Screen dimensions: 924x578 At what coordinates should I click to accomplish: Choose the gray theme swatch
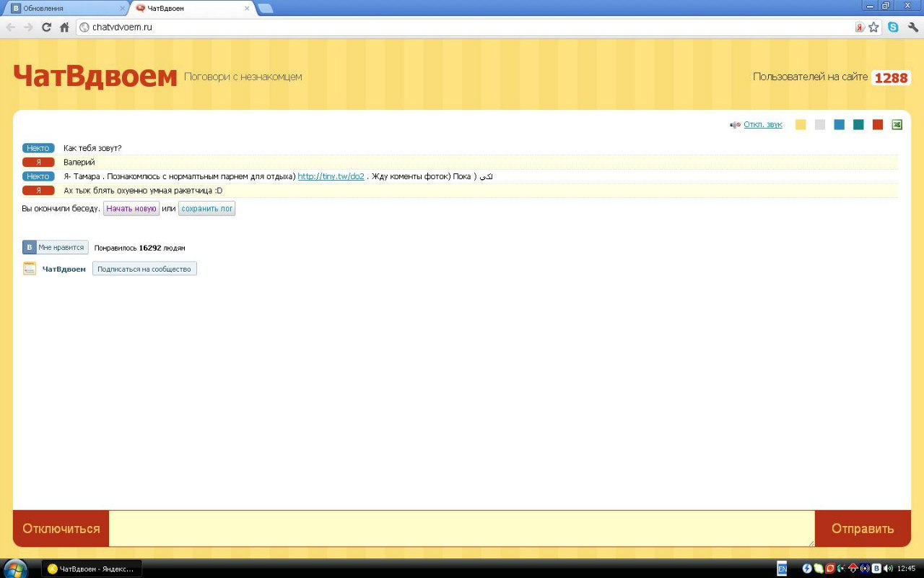(x=820, y=124)
